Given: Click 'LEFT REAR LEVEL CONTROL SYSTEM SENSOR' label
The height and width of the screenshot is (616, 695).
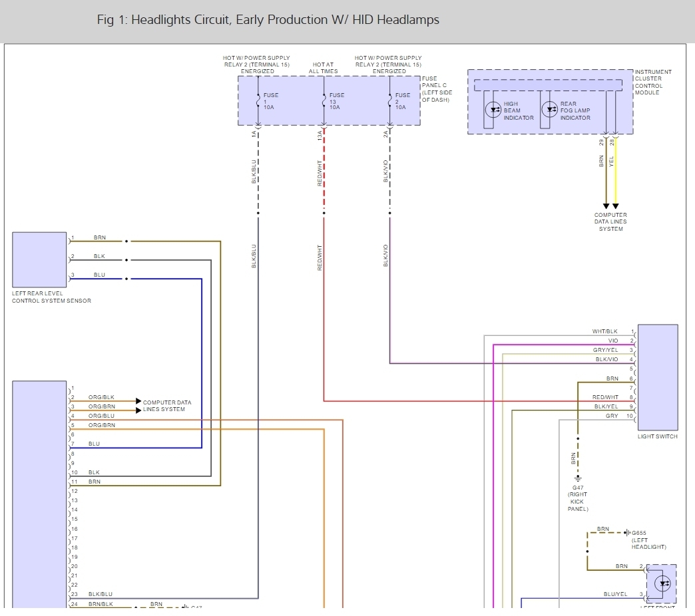Looking at the screenshot, I should click(x=51, y=297).
